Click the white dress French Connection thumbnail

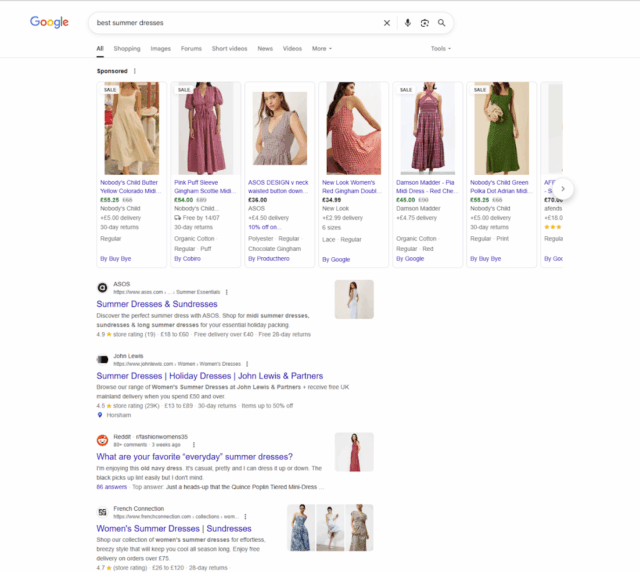tap(330, 528)
